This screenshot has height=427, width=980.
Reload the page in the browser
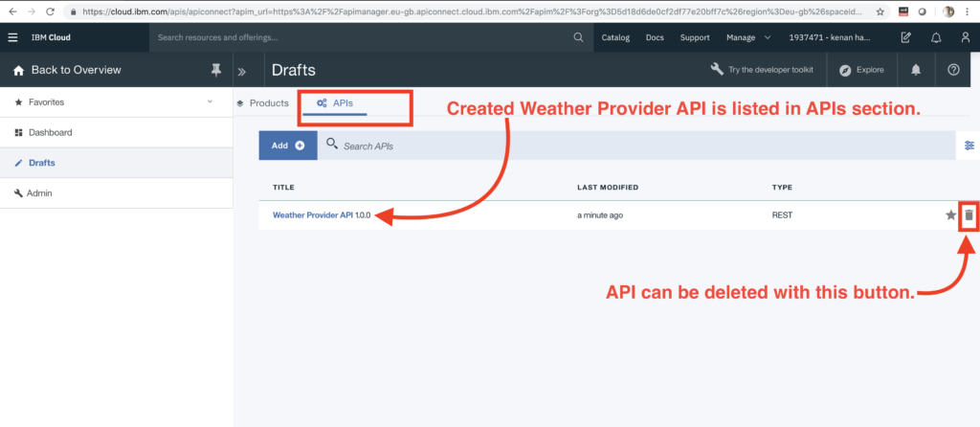click(x=50, y=11)
